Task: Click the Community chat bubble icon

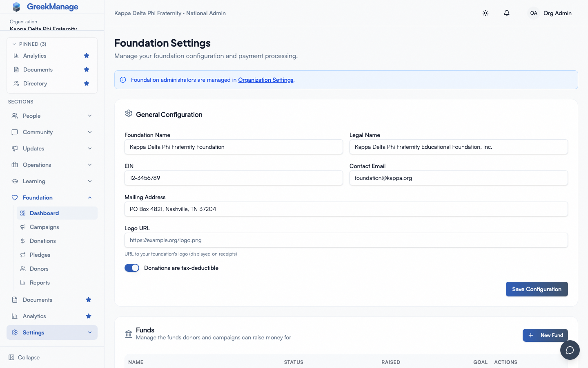Action: coord(15,132)
